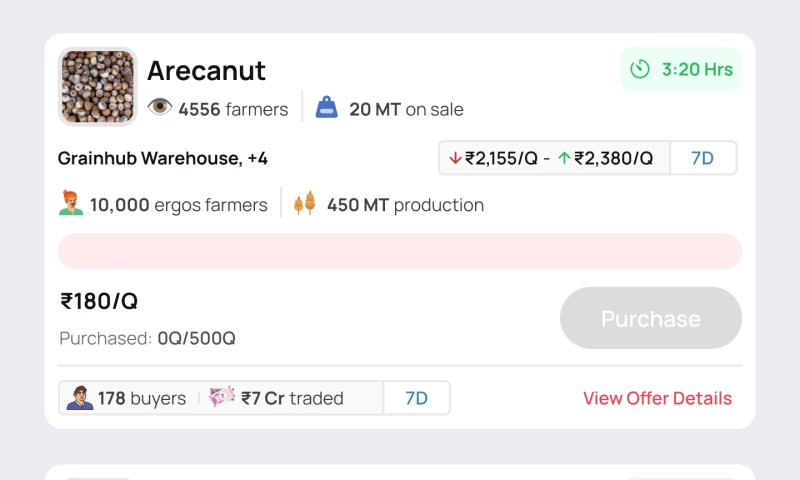Click the buyer avatar icon beside 178 buyers
The image size is (800, 480).
coord(80,398)
